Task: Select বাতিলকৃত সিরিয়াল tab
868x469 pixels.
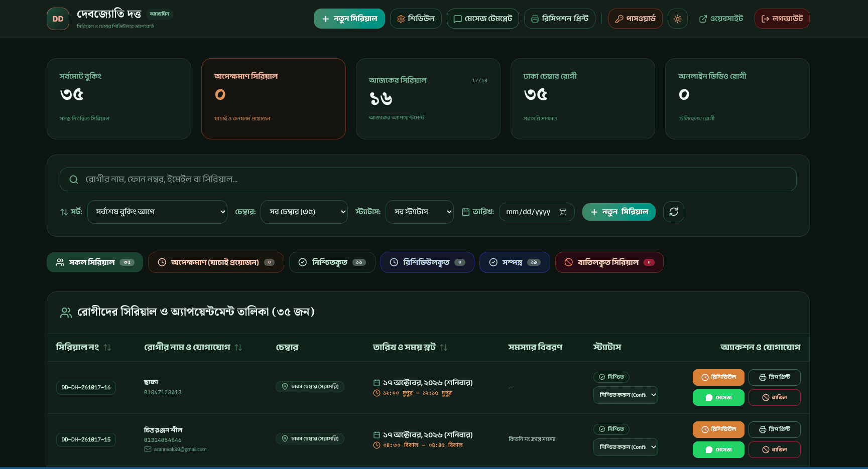Action: [x=609, y=262]
